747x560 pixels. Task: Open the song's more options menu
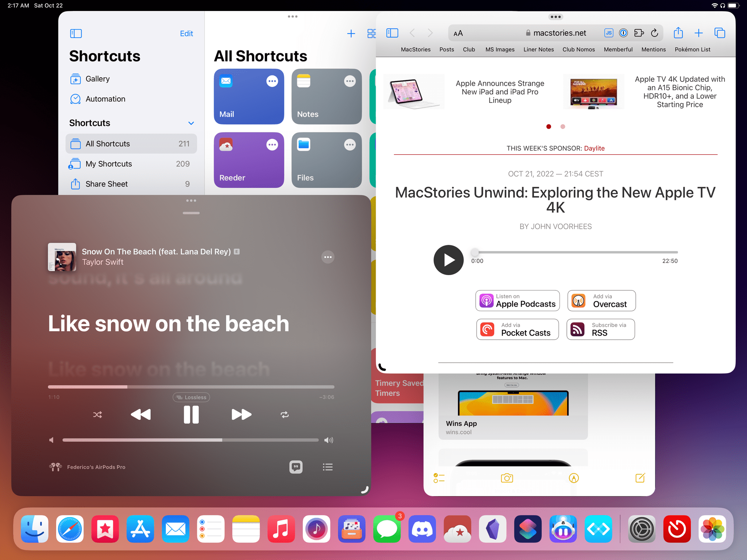click(328, 257)
